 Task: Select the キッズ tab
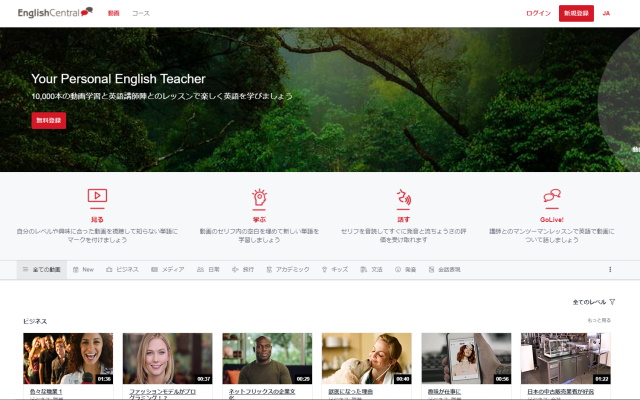[x=335, y=270]
